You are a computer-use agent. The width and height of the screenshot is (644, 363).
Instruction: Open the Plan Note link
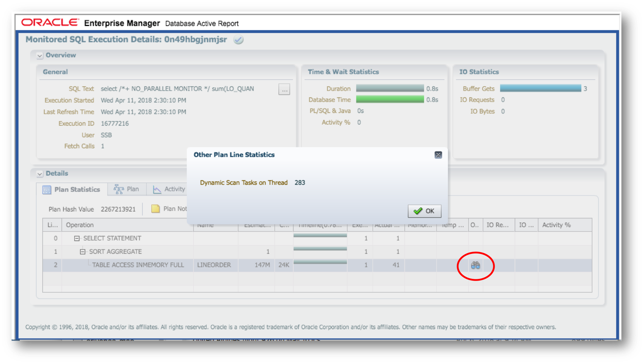pos(169,209)
